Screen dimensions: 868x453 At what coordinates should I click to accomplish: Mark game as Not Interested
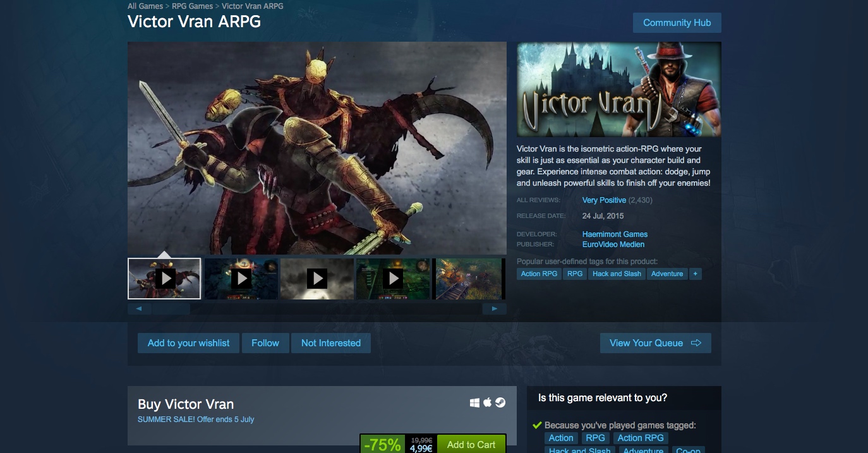[331, 343]
